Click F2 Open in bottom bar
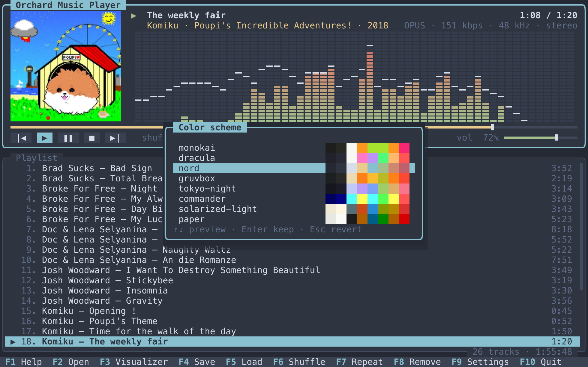 71,362
